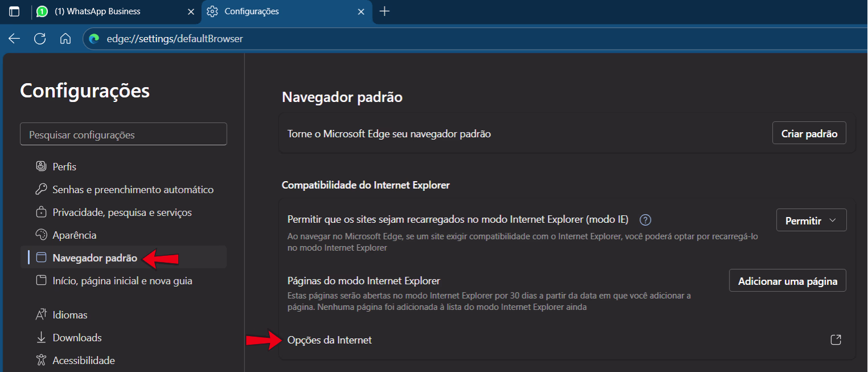Close the WhatsApp Business tab

(191, 11)
